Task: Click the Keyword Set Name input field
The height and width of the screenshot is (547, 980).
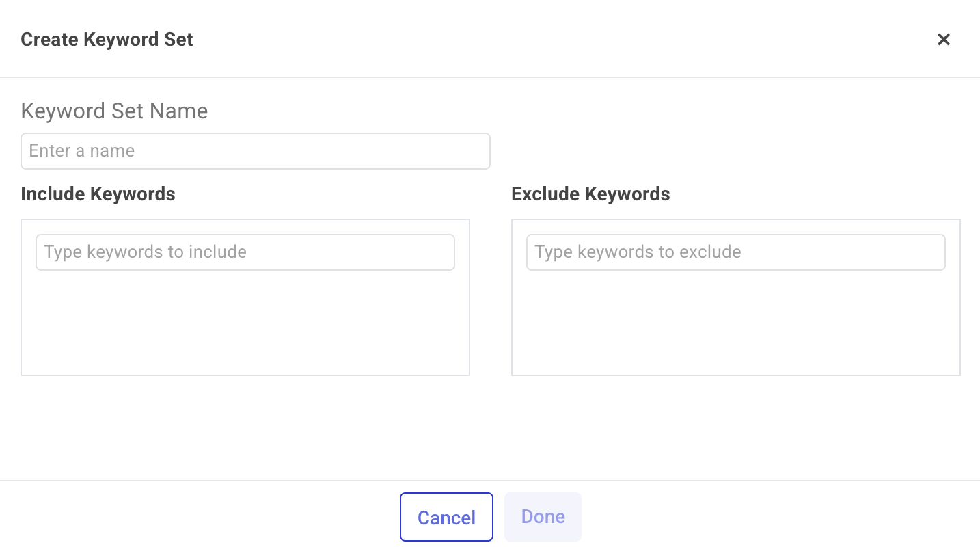Action: (255, 151)
